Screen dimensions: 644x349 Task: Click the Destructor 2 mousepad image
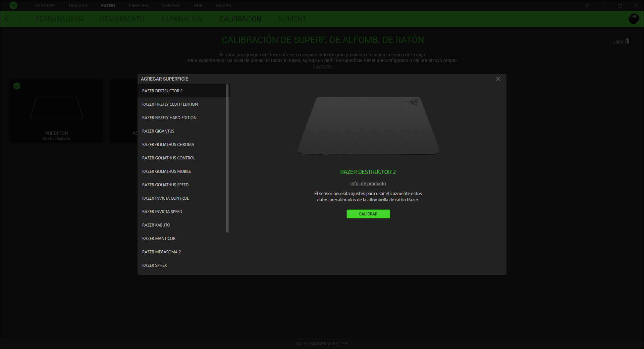(368, 126)
